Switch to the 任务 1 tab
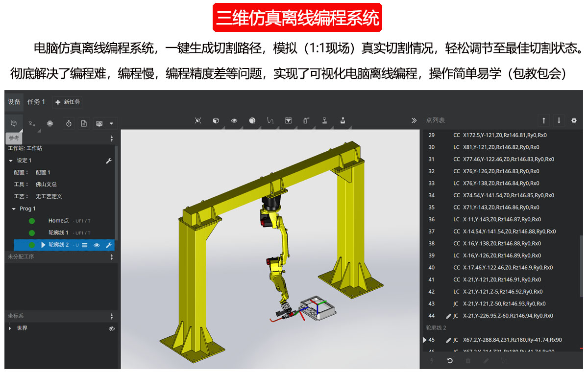 tap(36, 102)
